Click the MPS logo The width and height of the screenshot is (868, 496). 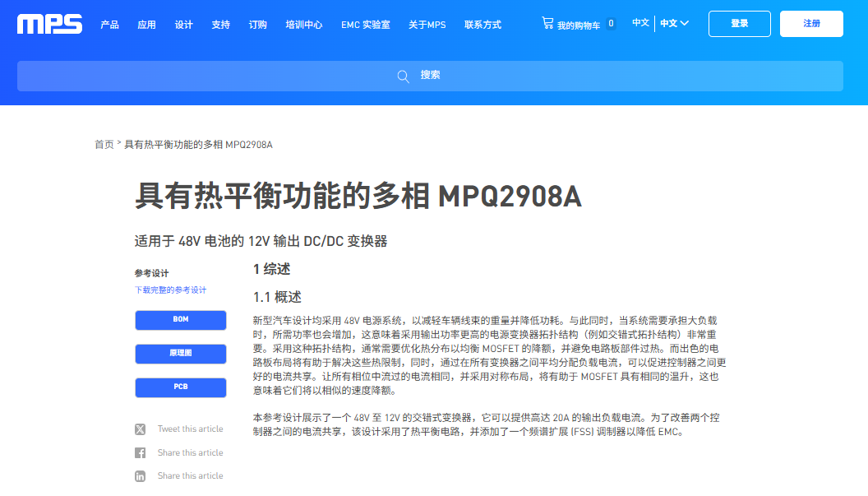coord(48,23)
